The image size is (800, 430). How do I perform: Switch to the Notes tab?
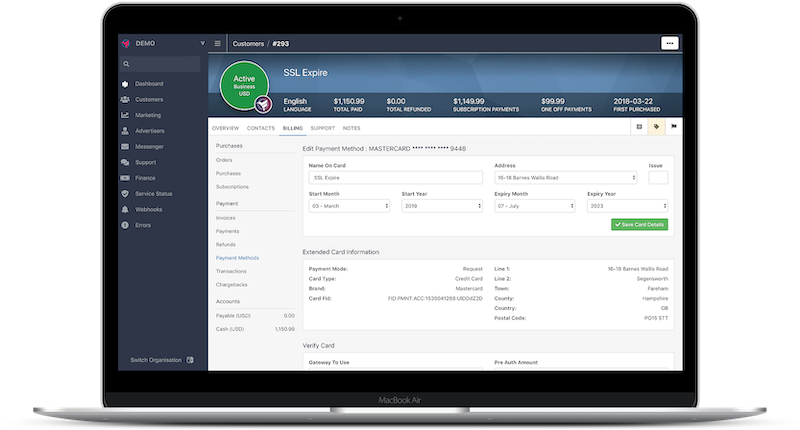click(x=352, y=129)
